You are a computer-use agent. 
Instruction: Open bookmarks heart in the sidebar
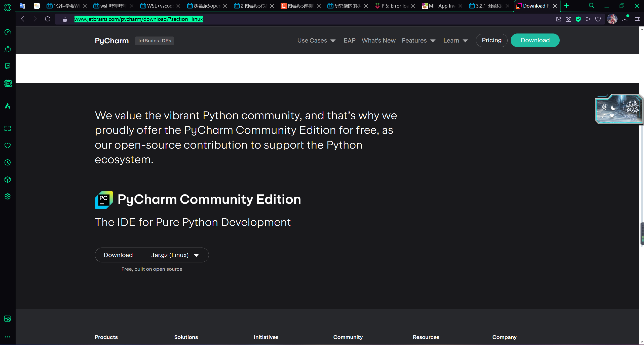8,146
